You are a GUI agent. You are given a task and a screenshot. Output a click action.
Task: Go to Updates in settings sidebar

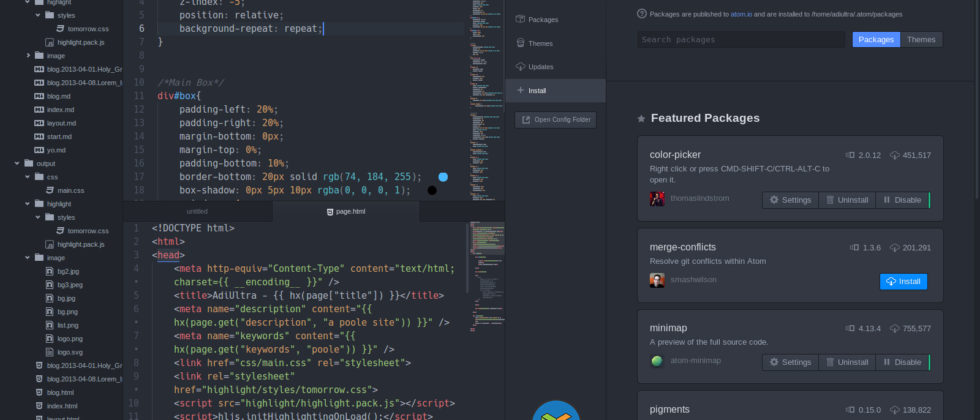point(540,67)
